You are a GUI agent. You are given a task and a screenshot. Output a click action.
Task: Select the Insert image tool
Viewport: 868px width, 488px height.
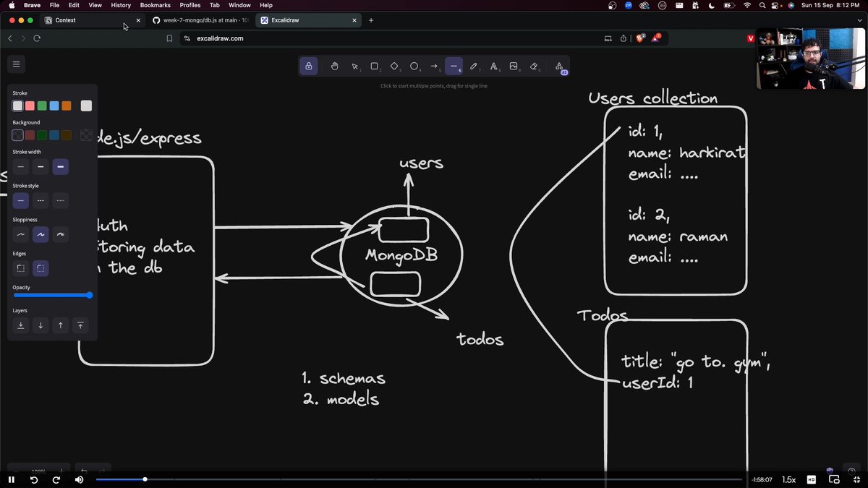coord(514,67)
